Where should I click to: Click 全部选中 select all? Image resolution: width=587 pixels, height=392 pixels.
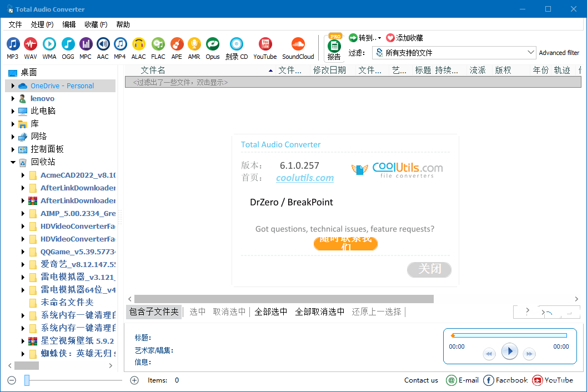click(x=270, y=312)
